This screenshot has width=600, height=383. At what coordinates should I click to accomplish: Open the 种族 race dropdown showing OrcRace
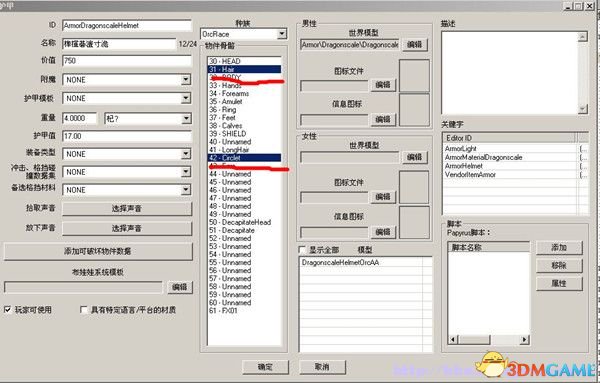coord(243,34)
